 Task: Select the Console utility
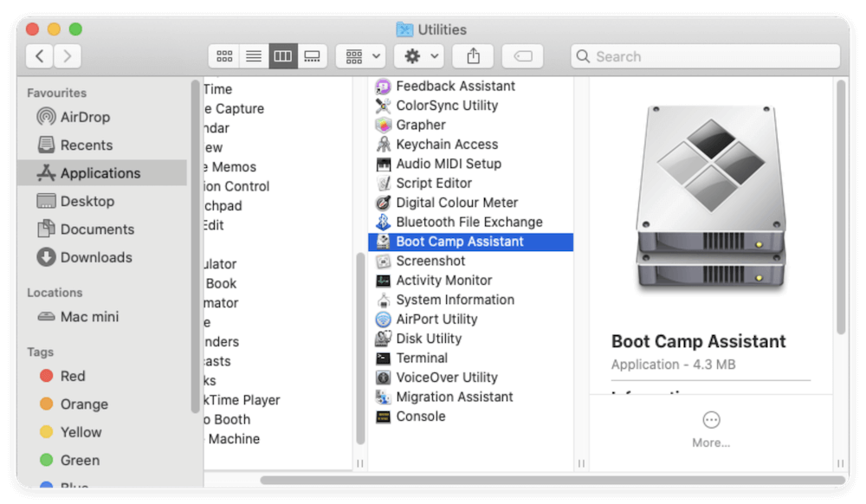pyautogui.click(x=419, y=416)
